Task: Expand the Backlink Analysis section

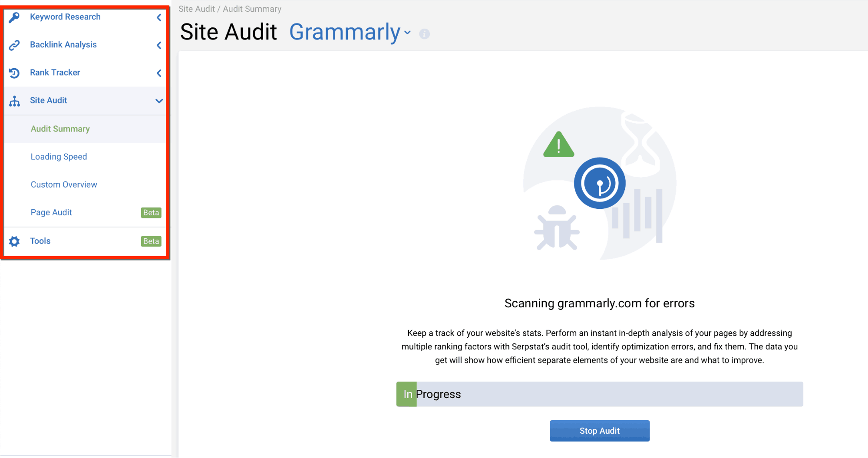Action: (159, 45)
